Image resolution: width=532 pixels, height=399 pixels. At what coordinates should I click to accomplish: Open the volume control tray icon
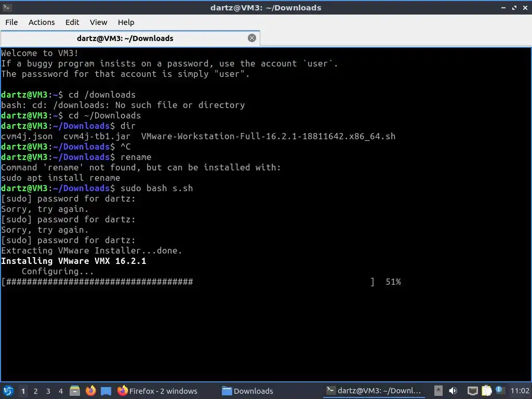(x=453, y=391)
